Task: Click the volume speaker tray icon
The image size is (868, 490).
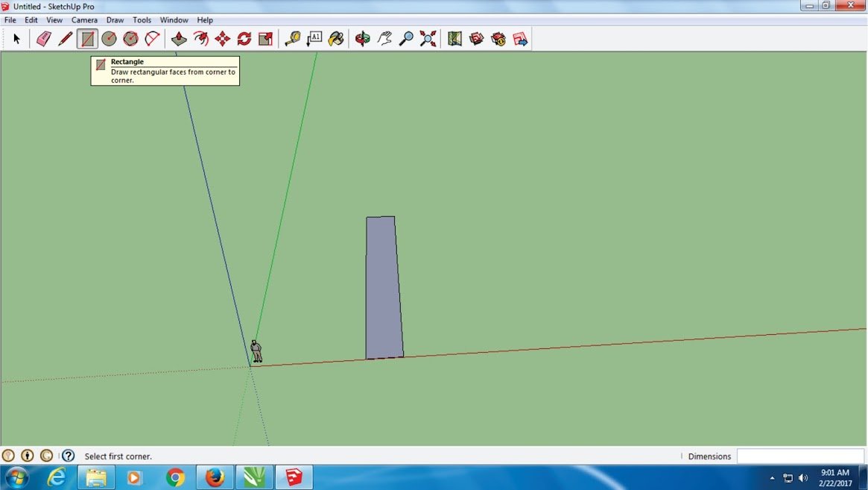Action: [803, 478]
